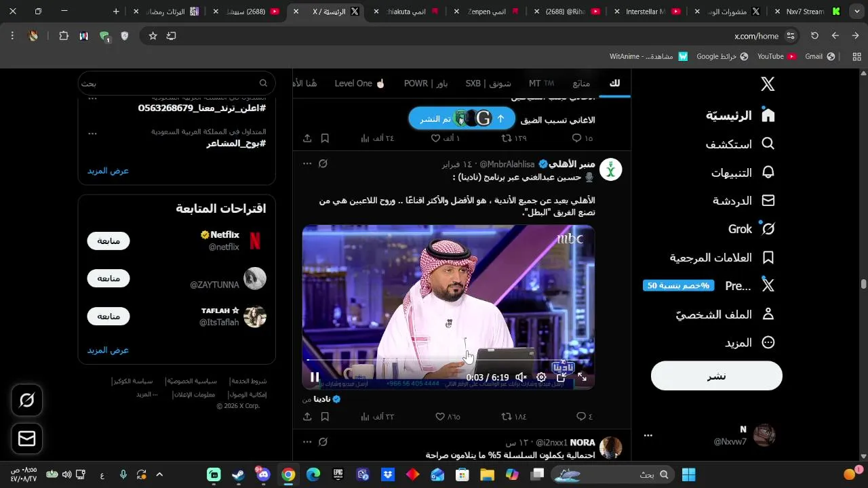Click عرض المزيد under trending topics
The image size is (868, 488).
(108, 171)
